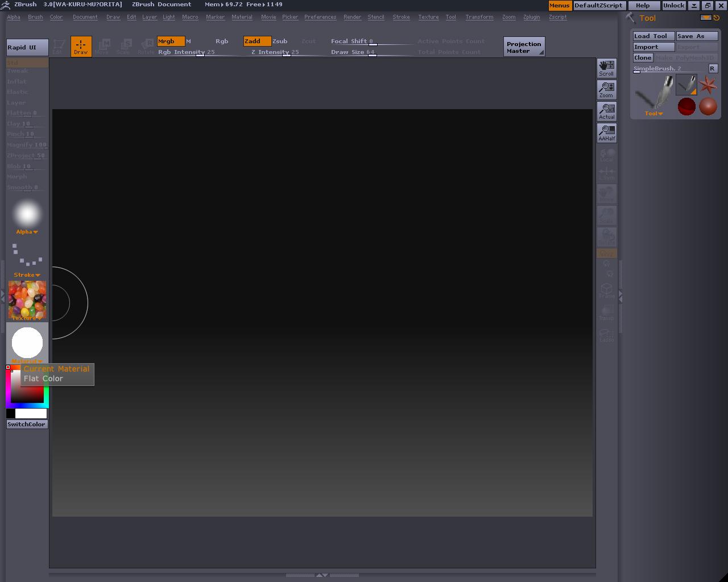Open the jelly beans Texture popup
728x582 pixels.
[x=27, y=301]
